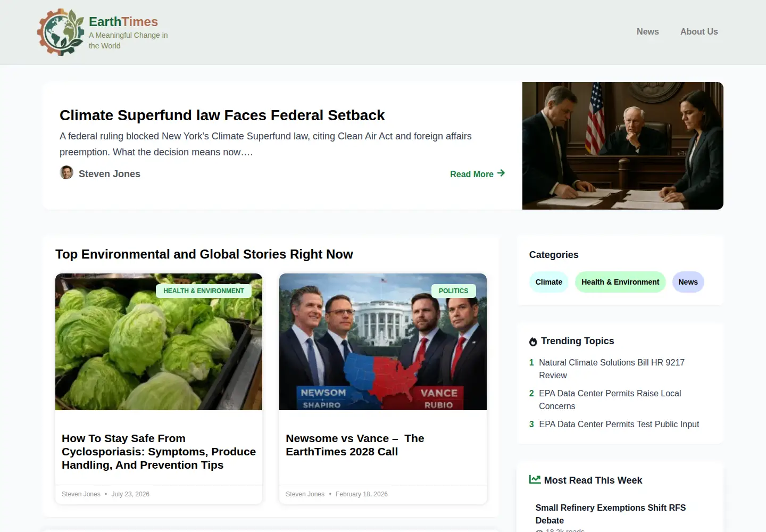The height and width of the screenshot is (532, 766).
Task: Click the featured article summary paragraph
Action: tap(265, 144)
